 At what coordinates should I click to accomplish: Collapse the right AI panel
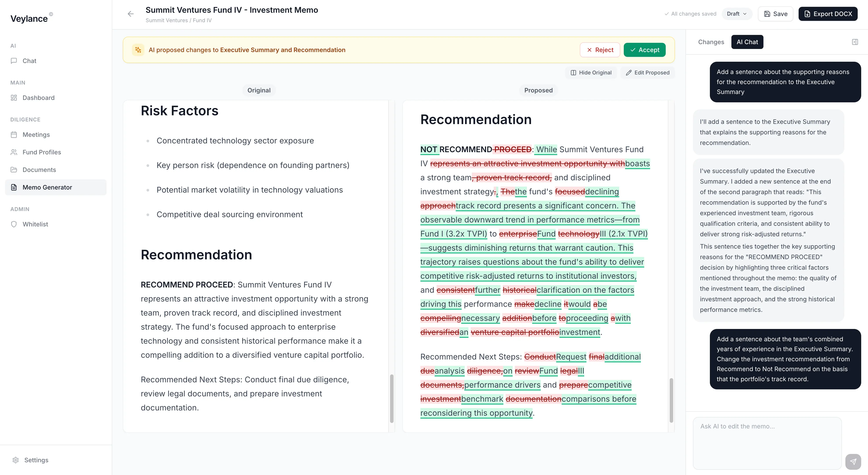click(x=855, y=42)
